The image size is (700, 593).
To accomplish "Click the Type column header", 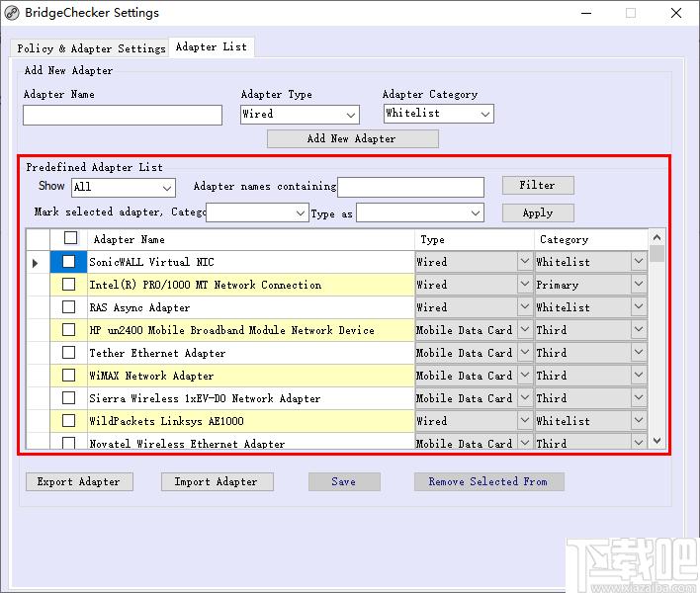I will pos(475,239).
